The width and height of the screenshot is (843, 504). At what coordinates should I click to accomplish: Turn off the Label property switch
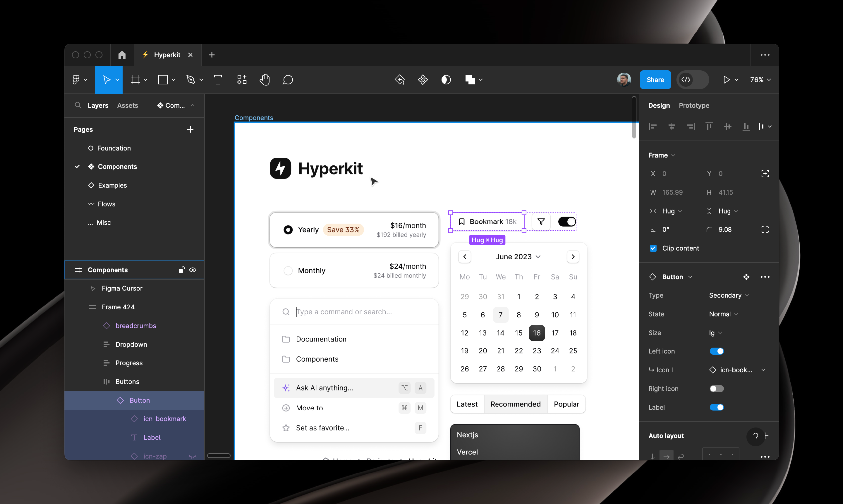[716, 407]
